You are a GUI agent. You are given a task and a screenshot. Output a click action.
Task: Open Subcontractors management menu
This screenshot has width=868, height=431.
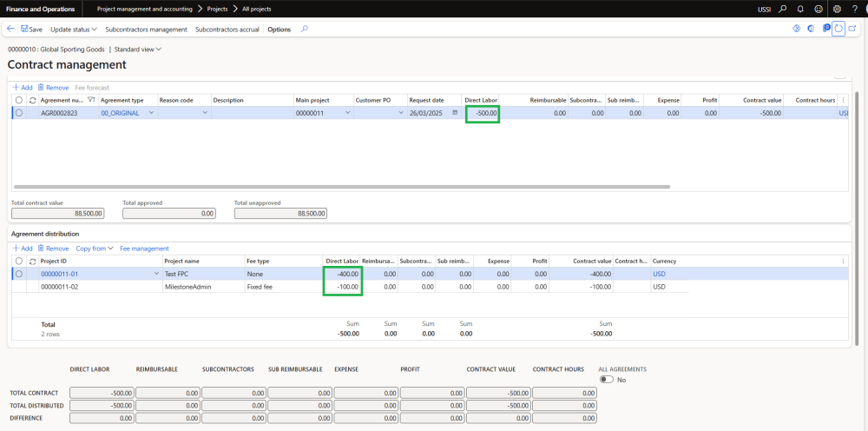[146, 30]
